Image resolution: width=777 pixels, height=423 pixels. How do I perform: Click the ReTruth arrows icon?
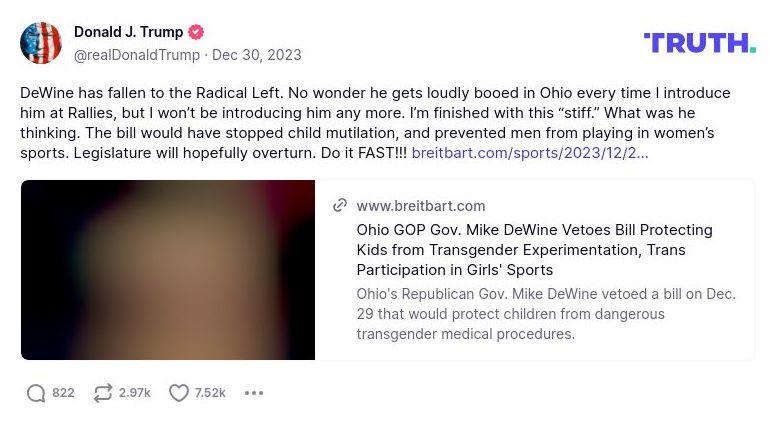point(103,393)
